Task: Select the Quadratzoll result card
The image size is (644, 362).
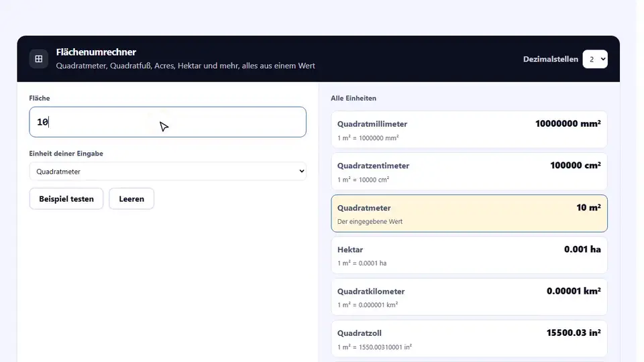Action: click(x=469, y=339)
